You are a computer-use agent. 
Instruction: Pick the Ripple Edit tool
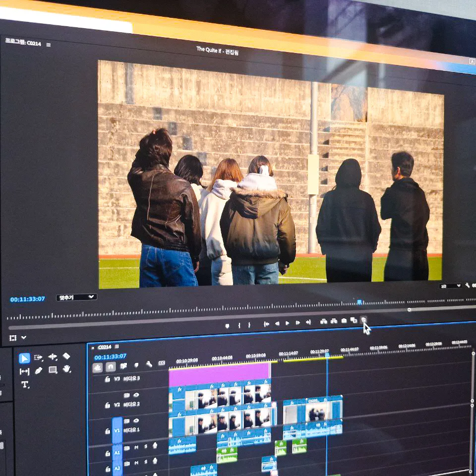pyautogui.click(x=53, y=357)
